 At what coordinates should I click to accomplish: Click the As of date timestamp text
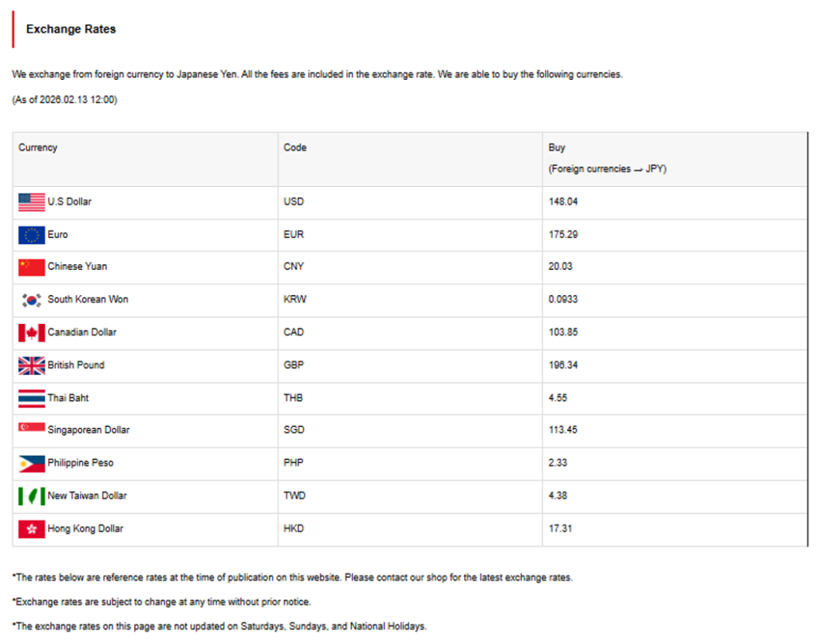click(x=65, y=100)
